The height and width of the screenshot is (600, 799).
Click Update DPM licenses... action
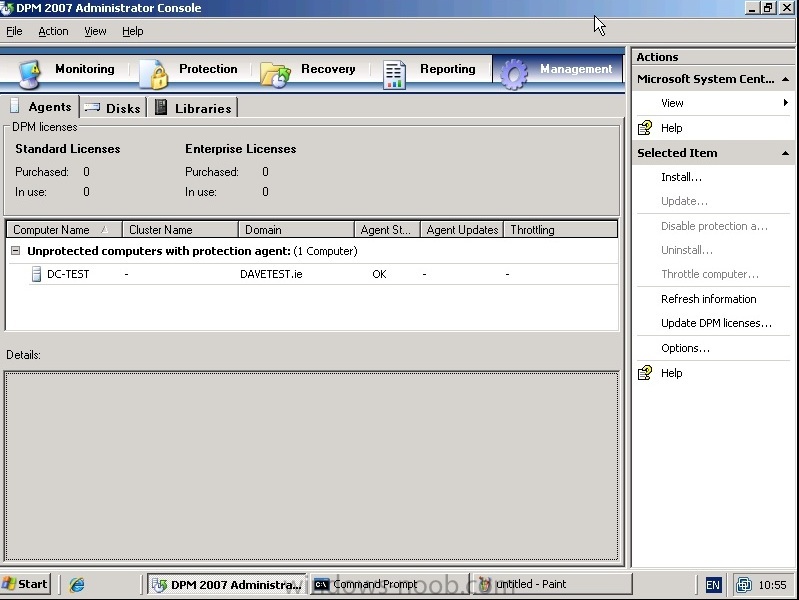point(716,323)
